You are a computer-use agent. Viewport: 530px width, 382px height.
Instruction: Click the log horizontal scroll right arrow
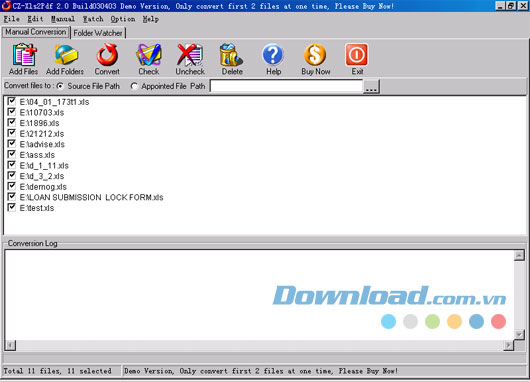(508, 345)
